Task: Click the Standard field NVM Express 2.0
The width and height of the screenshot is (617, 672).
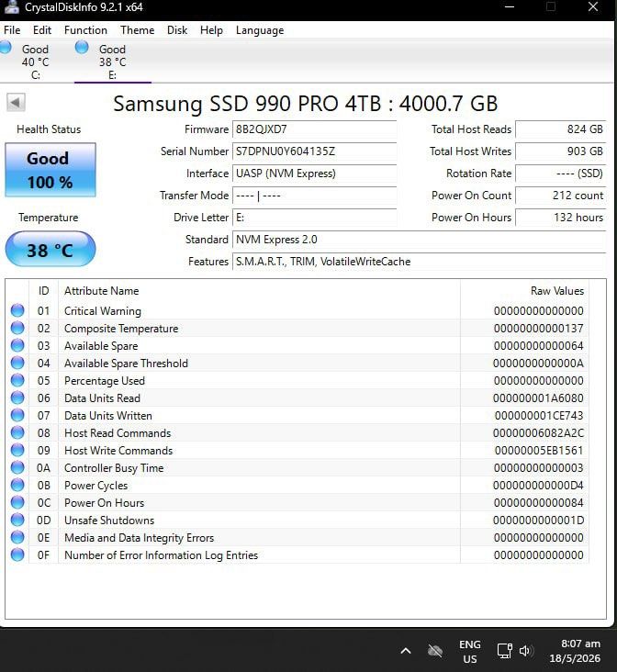Action: point(419,240)
